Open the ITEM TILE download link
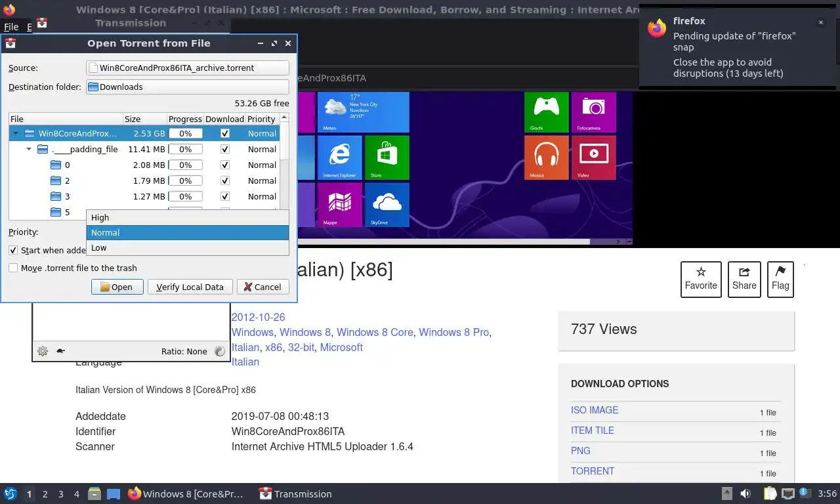 (x=593, y=430)
